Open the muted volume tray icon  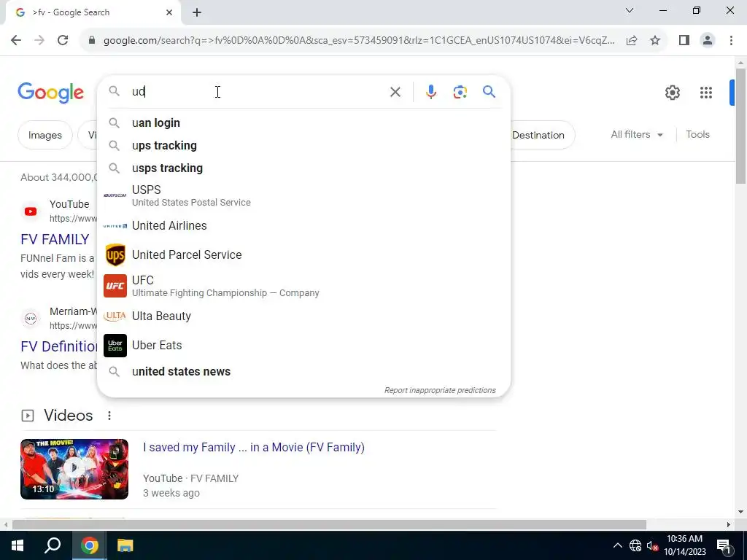(x=651, y=545)
